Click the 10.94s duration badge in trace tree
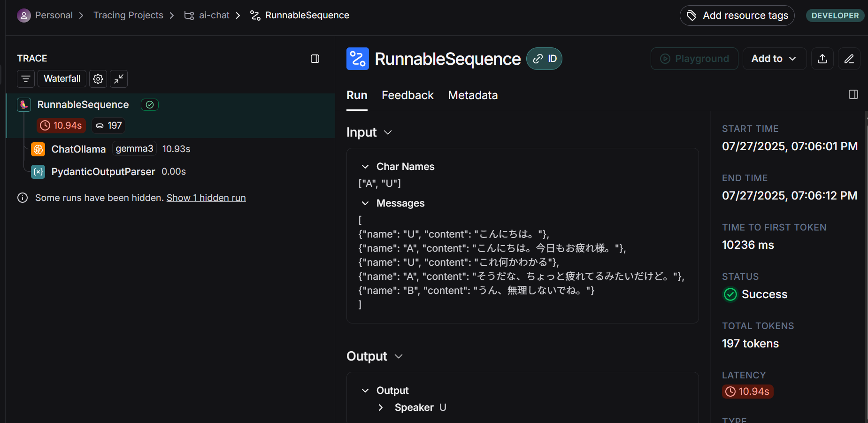Viewport: 868px width, 423px height. point(61,125)
